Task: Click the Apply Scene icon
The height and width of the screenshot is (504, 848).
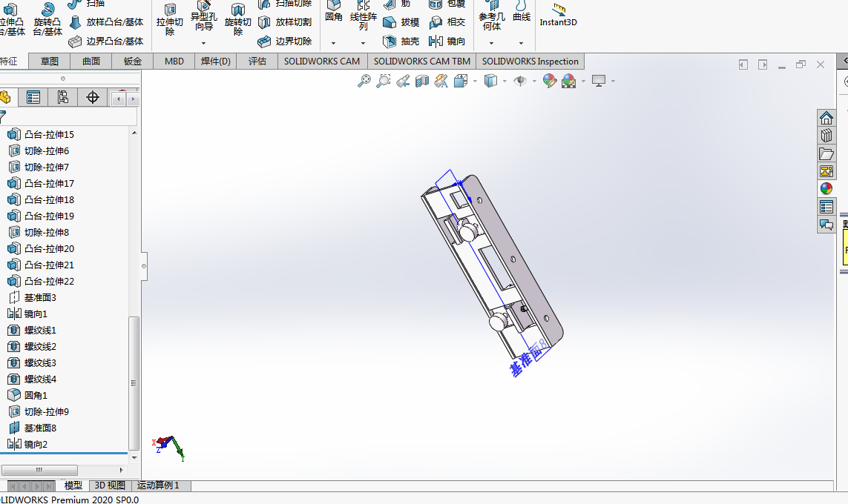Action: [568, 81]
